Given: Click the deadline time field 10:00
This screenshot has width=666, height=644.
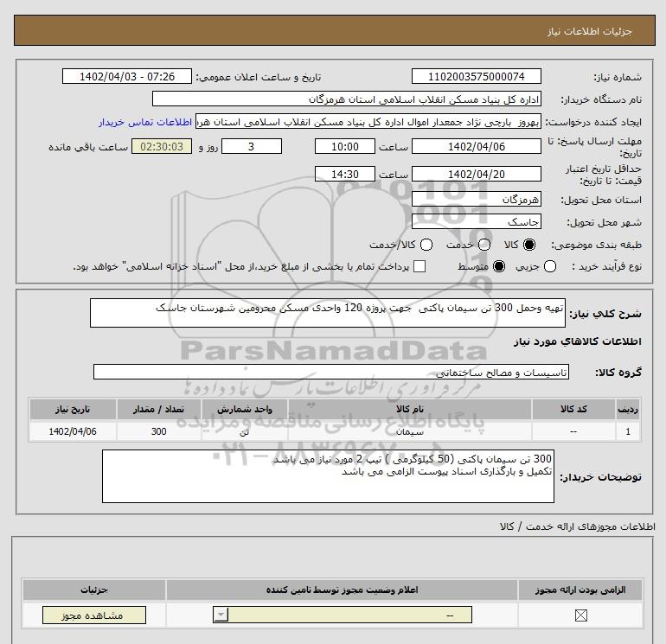Looking at the screenshot, I should (345, 146).
